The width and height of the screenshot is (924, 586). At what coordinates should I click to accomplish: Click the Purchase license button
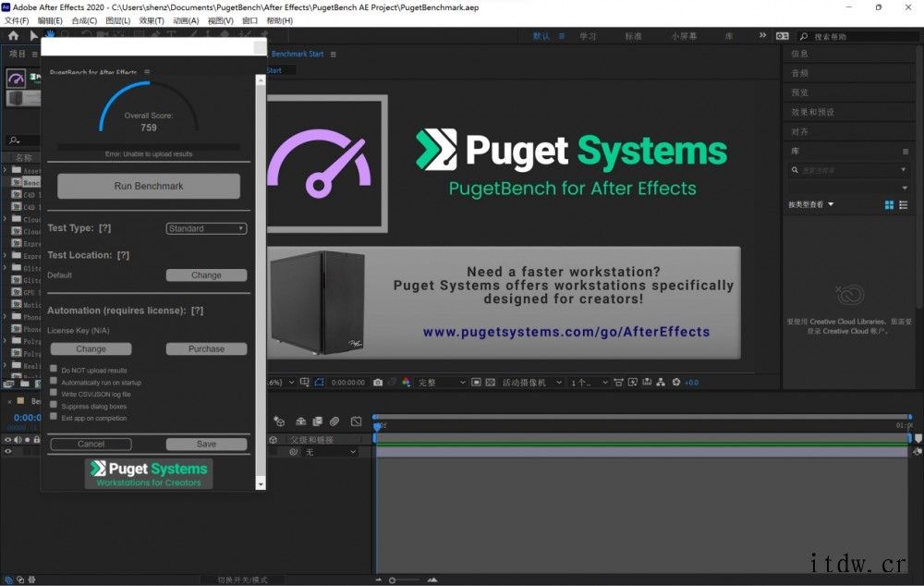206,349
